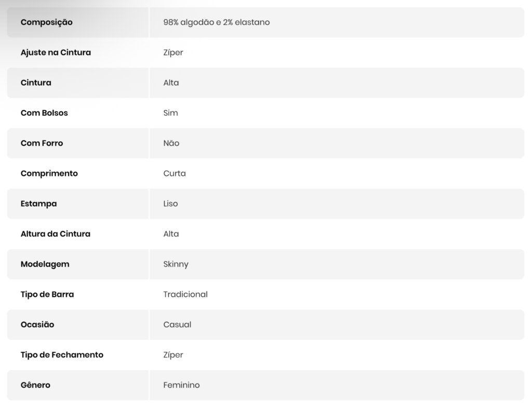The height and width of the screenshot is (411, 532).
Task: Click the Ocasião label
Action: 37,324
